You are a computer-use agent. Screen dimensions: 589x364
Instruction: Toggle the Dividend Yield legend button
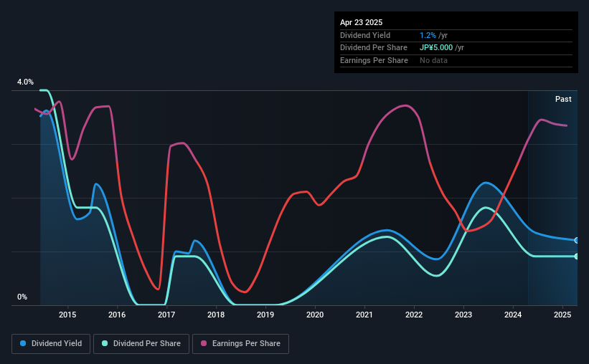51,344
